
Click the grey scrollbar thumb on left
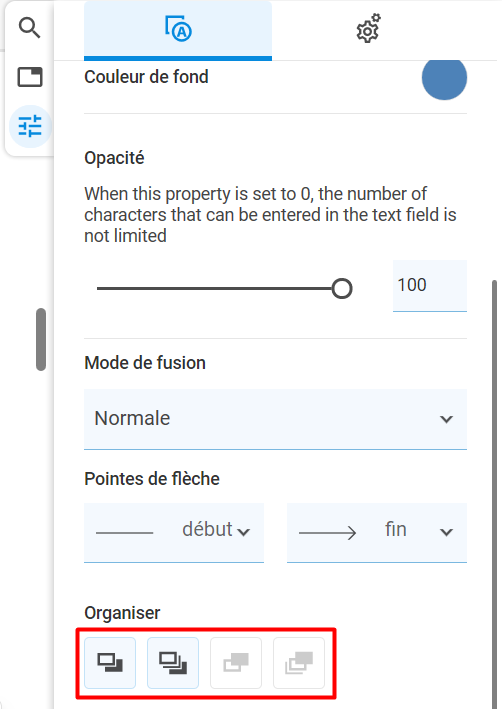tap(41, 340)
